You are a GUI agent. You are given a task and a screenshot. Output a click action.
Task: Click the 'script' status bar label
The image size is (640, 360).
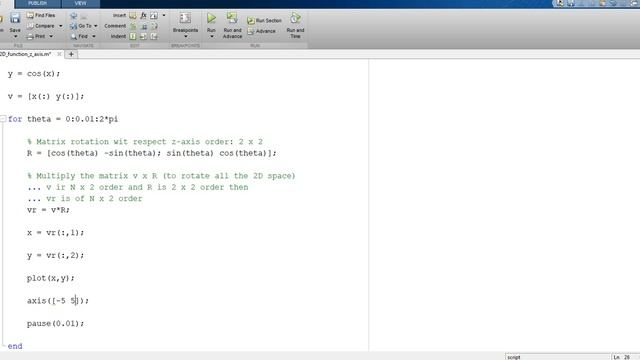coord(514,357)
